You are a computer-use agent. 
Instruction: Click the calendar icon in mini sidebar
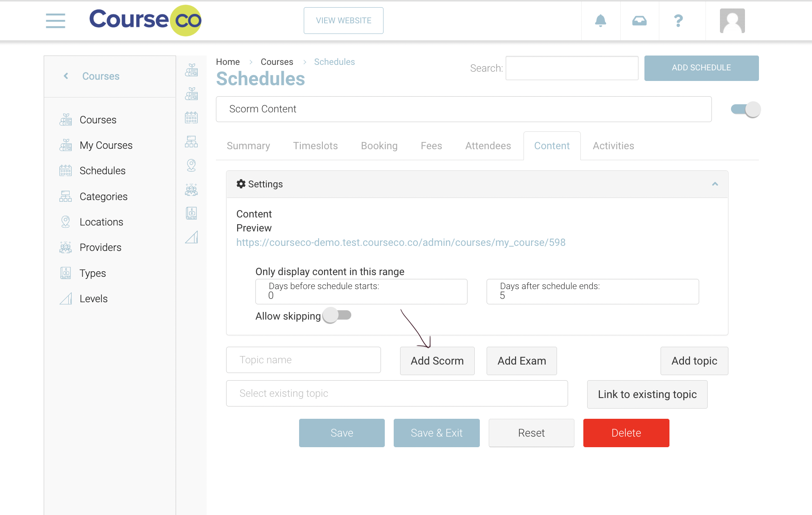191,117
